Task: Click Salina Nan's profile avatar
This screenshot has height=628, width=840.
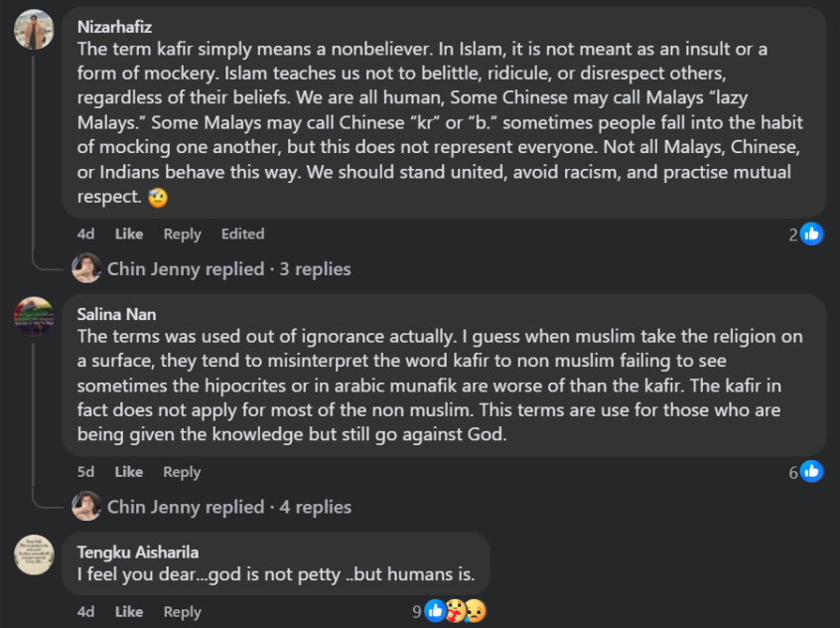Action: 34,316
